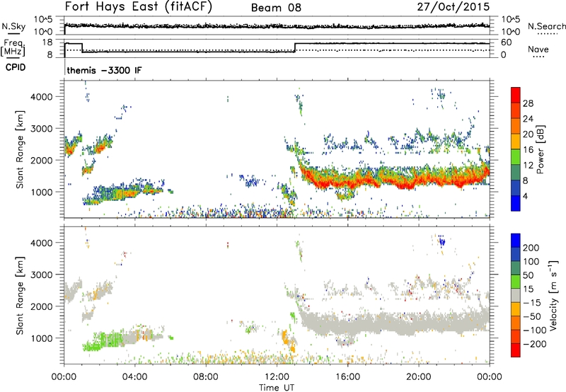Click the 'Nave' legend label
566x392 pixels.
538,49
